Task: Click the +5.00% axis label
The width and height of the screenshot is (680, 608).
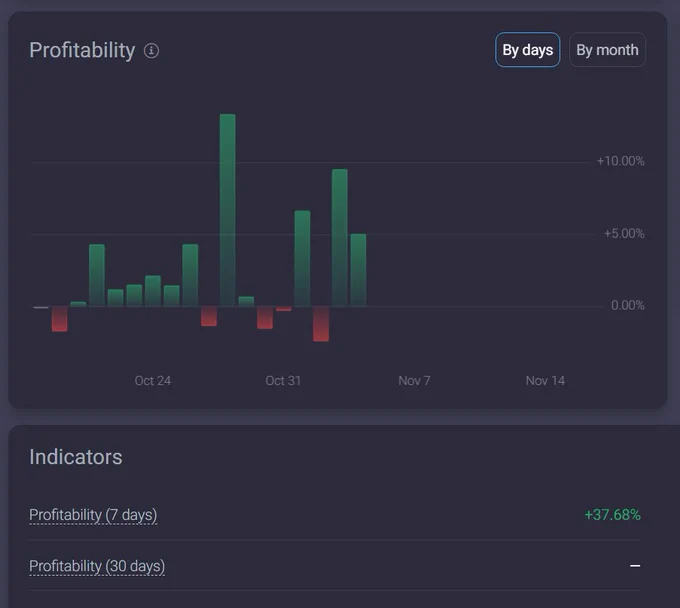Action: [624, 234]
